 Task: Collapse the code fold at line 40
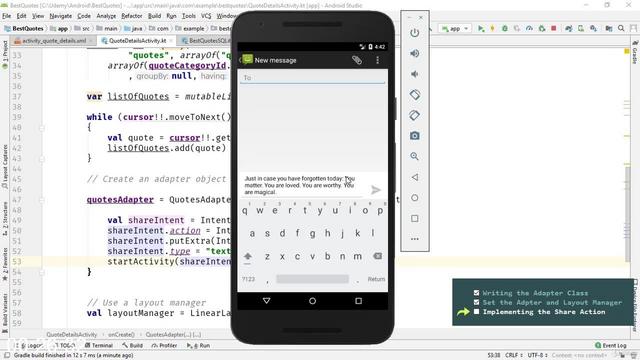(x=42, y=128)
